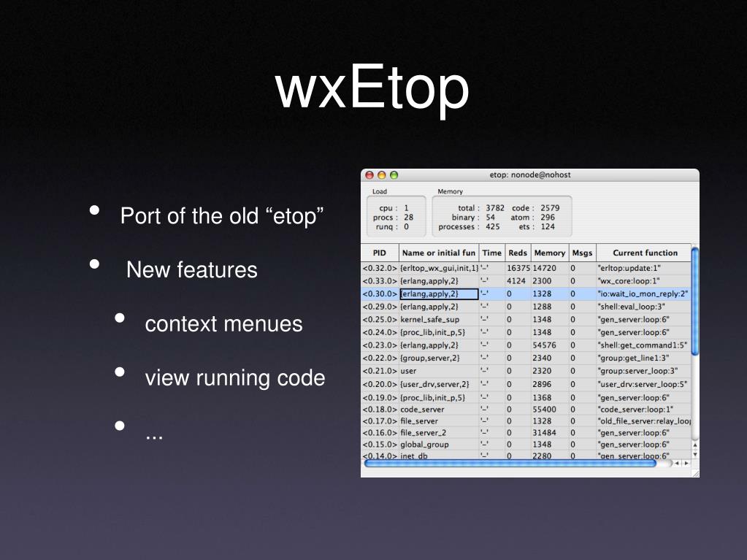
Task: Click the Msgs column header
Action: pyautogui.click(x=581, y=253)
